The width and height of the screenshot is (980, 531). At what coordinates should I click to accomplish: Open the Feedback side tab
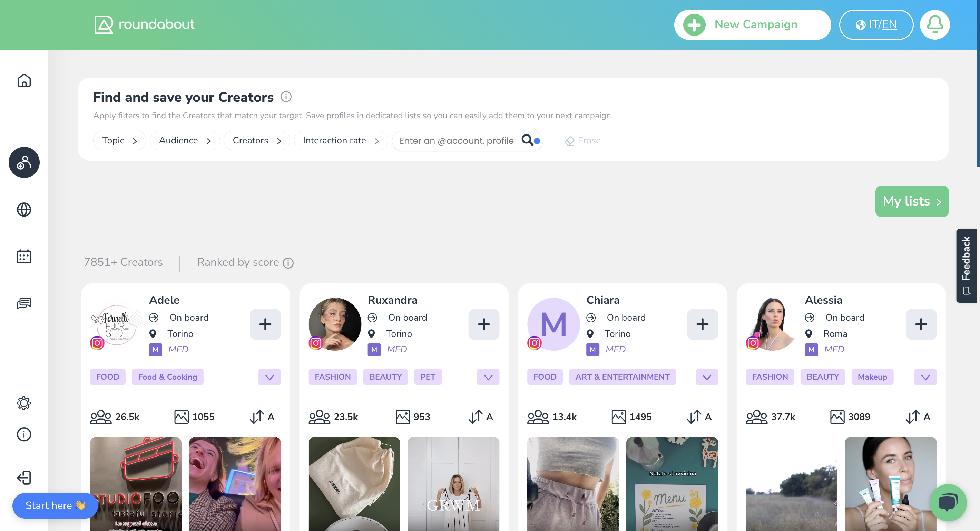point(966,265)
